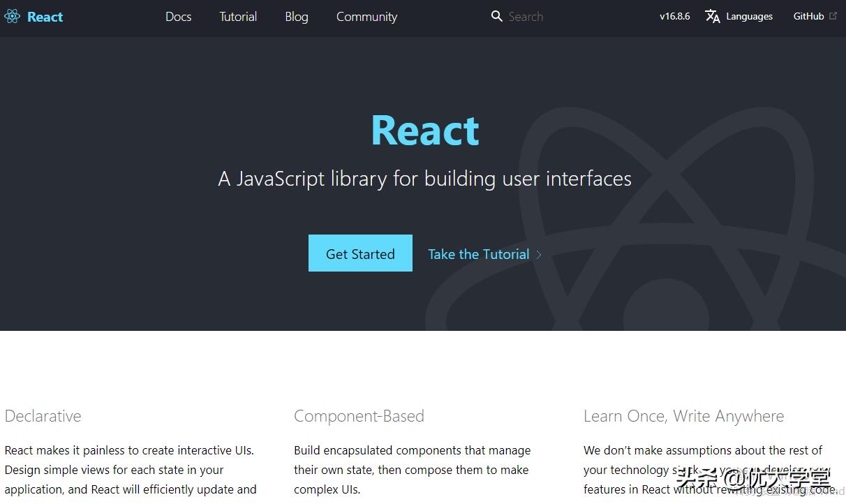
Task: Open the Languages link
Action: click(749, 16)
